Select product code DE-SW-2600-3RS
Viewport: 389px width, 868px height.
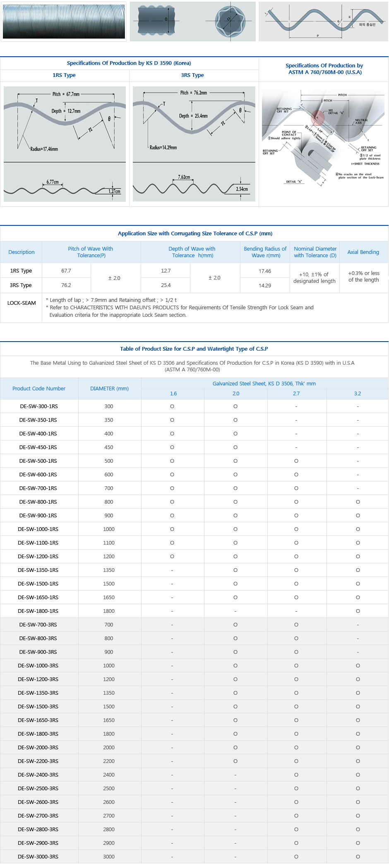coord(38,802)
